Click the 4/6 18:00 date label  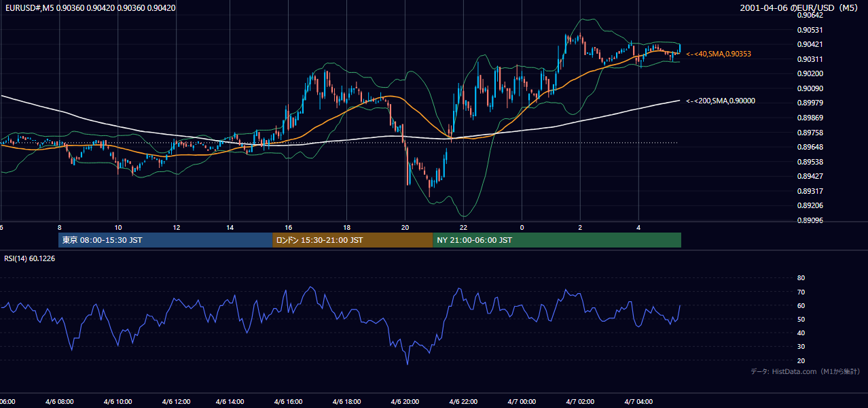347,401
